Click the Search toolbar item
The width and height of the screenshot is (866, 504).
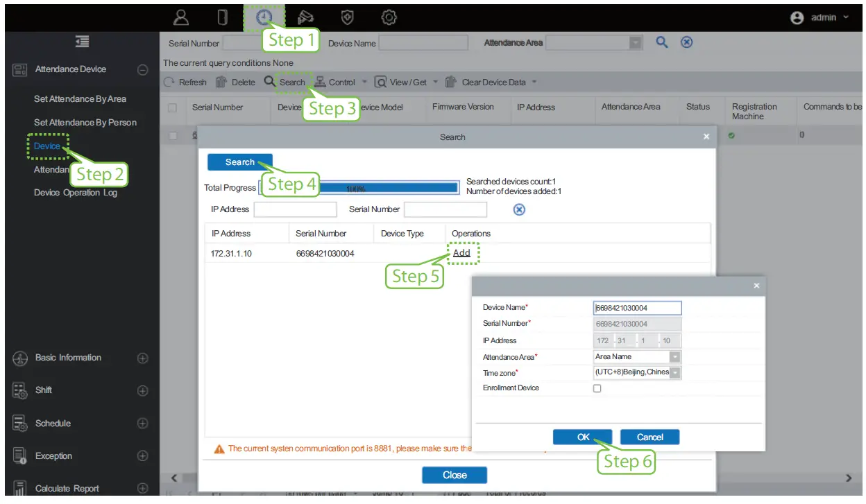285,82
